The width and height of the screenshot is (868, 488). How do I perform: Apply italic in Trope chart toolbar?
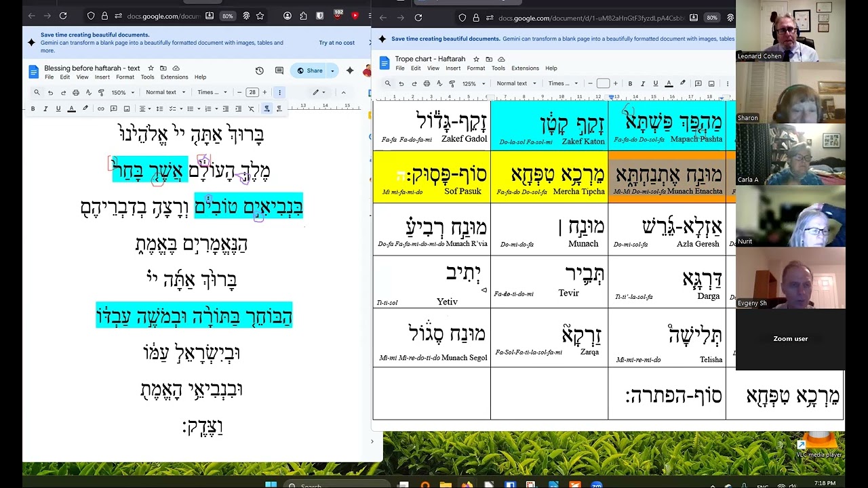tap(643, 83)
